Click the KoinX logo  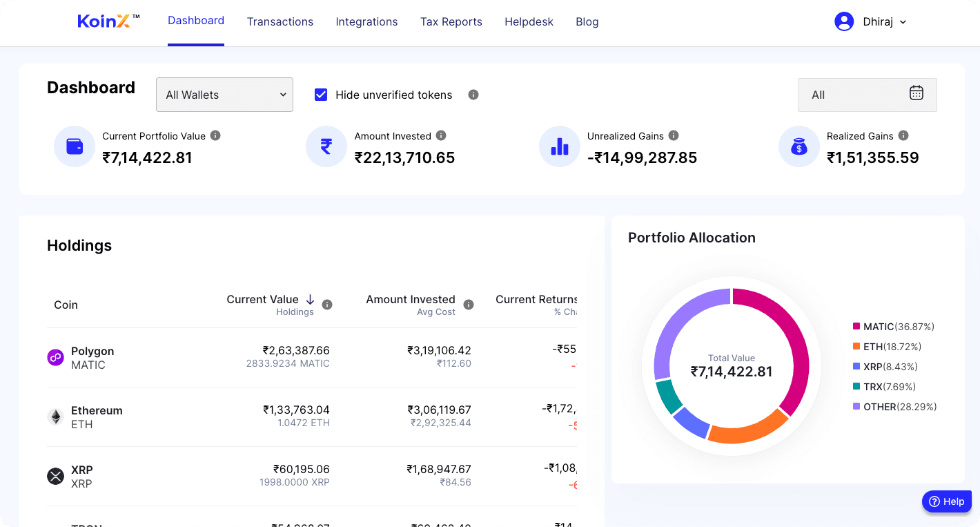tap(108, 21)
